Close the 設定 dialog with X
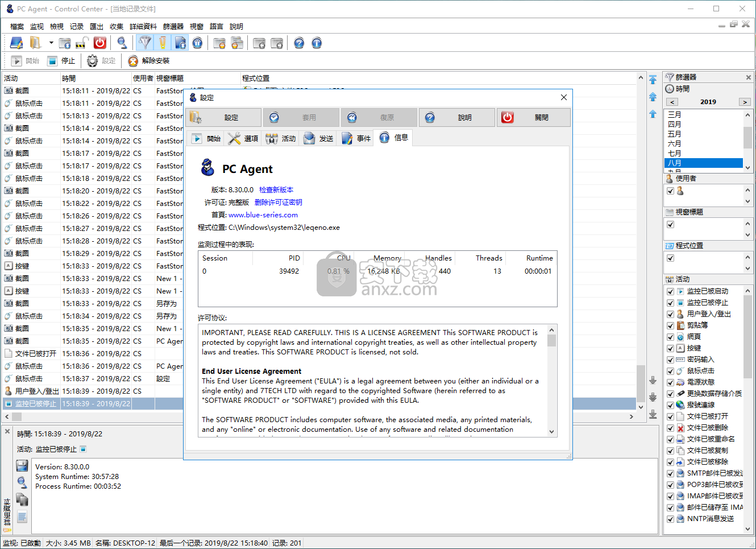Viewport: 756px width, 549px height. pyautogui.click(x=564, y=98)
